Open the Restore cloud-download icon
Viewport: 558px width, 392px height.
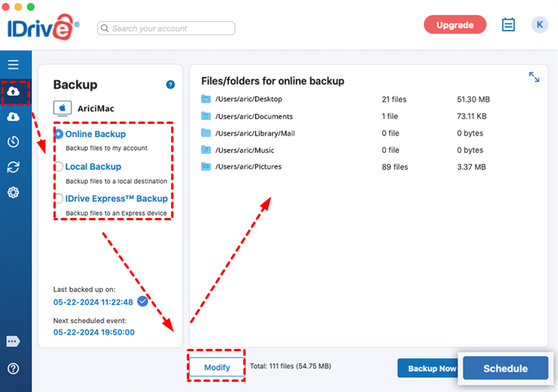click(x=13, y=117)
